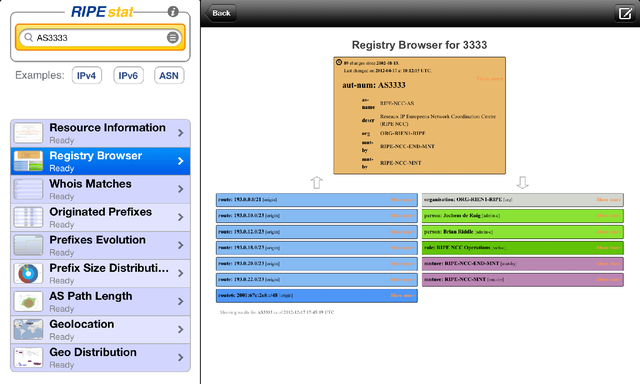
Task: Open Prefixes Evolution widget
Action: [x=100, y=245]
